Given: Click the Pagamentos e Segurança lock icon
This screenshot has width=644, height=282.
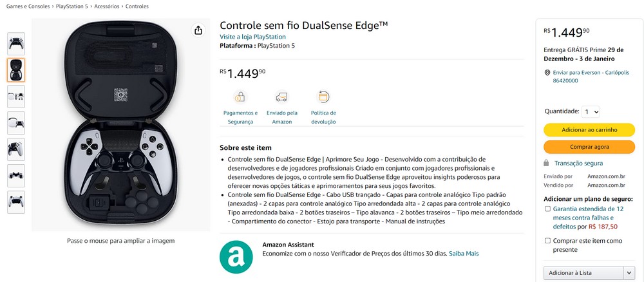Looking at the screenshot, I should click(240, 97).
